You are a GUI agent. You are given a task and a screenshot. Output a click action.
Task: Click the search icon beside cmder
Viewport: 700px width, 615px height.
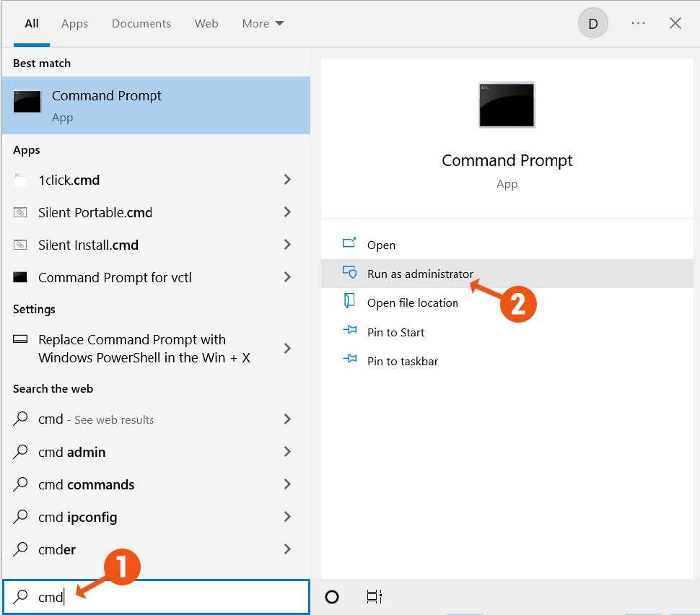pyautogui.click(x=20, y=549)
